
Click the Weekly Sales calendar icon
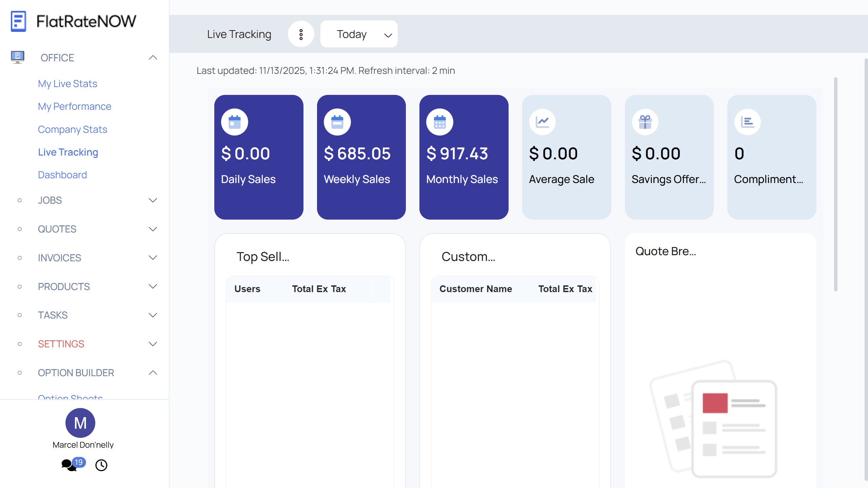click(x=337, y=122)
